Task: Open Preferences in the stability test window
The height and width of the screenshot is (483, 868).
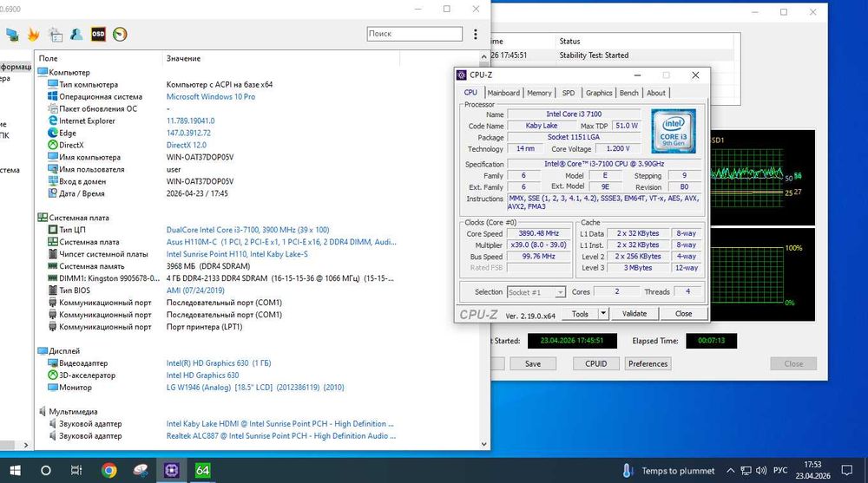Action: 648,363
